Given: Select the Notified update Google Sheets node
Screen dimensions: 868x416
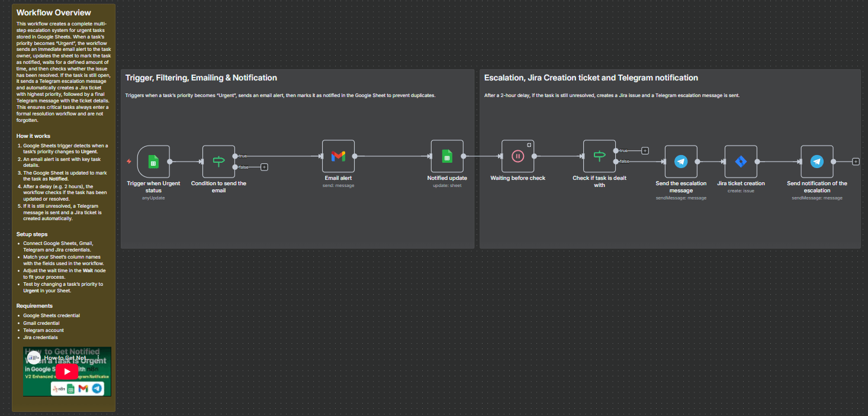Looking at the screenshot, I should click(x=447, y=156).
